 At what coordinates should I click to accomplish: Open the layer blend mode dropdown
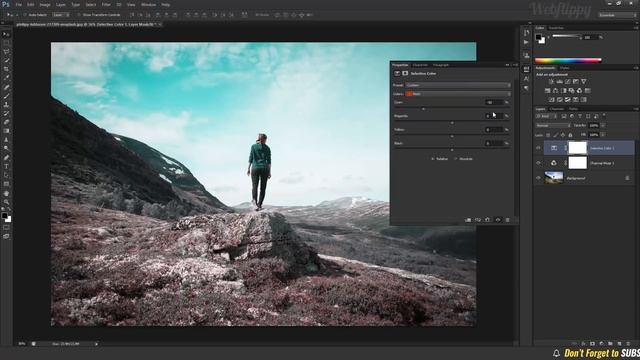[553, 126]
